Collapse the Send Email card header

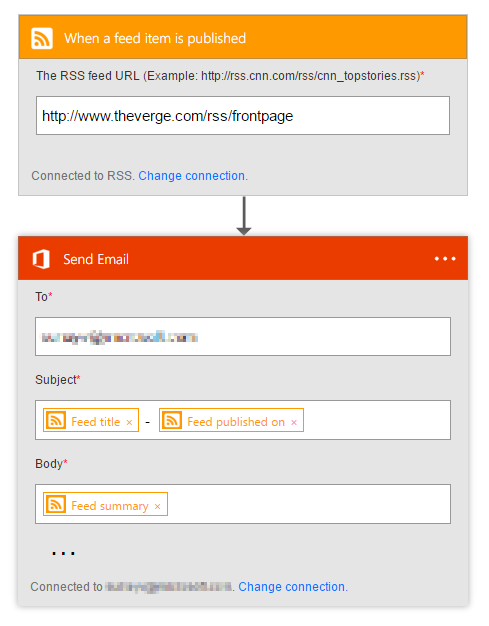243,258
